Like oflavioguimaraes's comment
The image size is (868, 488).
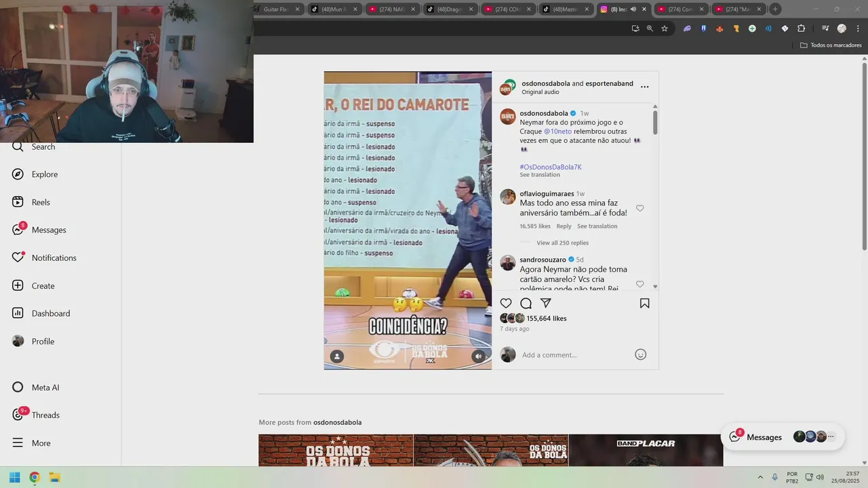(x=639, y=208)
